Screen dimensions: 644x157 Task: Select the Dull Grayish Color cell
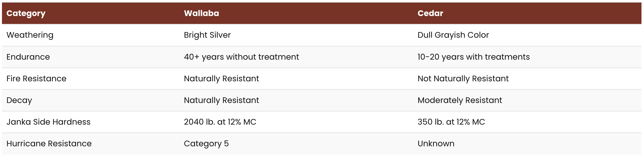(453, 35)
